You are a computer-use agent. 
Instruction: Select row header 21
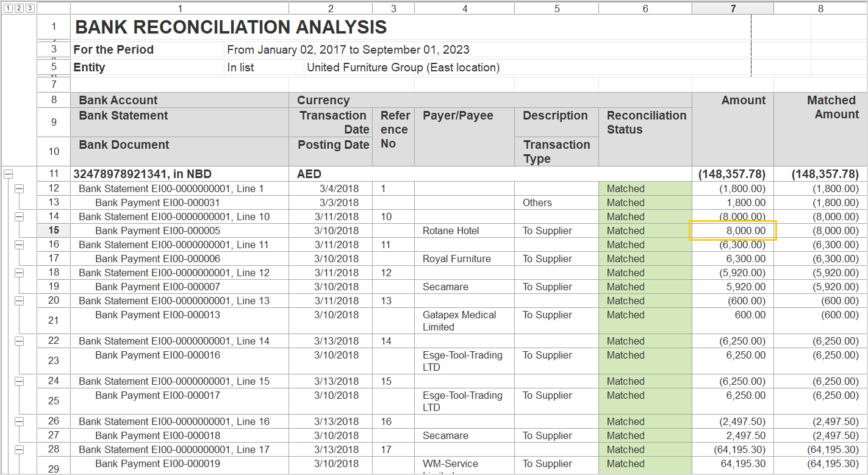pyautogui.click(x=54, y=321)
